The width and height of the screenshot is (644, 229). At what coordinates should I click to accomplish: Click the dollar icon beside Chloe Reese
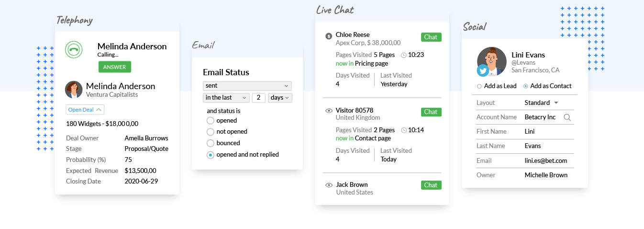coord(329,36)
